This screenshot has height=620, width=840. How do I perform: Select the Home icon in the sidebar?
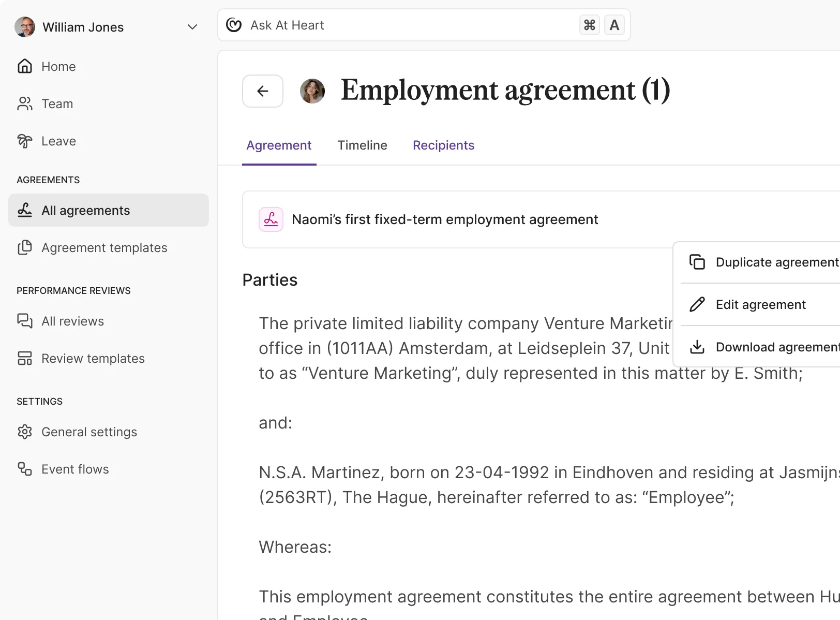24,66
